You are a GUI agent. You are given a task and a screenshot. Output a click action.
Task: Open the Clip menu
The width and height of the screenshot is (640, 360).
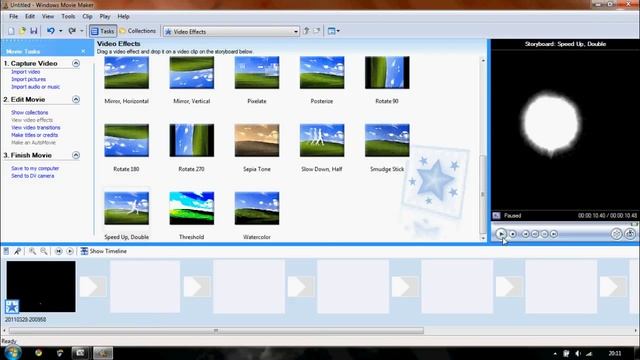point(87,17)
